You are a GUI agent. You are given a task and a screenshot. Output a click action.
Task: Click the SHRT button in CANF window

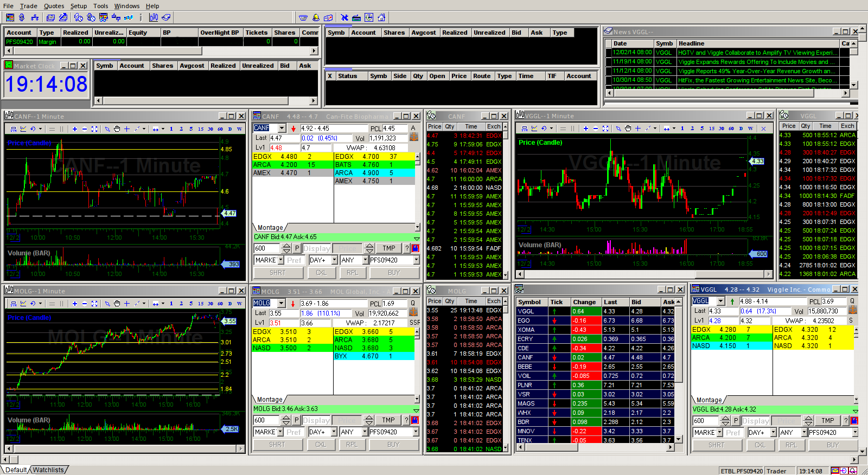click(277, 273)
